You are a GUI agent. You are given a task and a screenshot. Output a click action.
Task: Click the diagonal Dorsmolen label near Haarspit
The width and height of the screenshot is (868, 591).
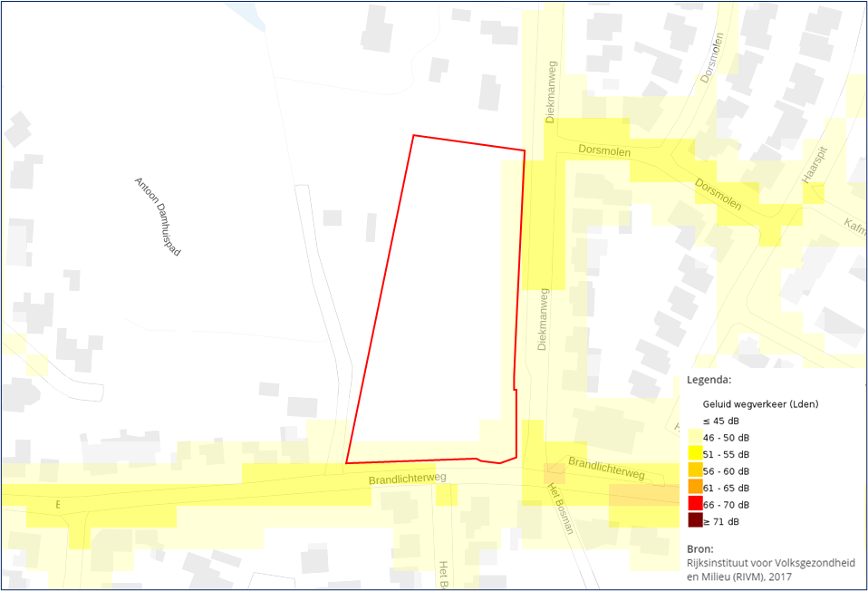(x=718, y=194)
